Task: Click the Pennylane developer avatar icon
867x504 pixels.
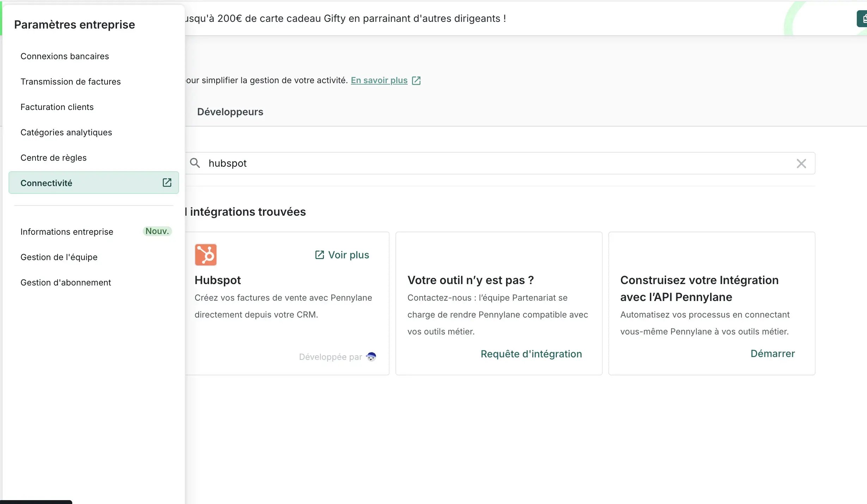Action: pyautogui.click(x=371, y=357)
